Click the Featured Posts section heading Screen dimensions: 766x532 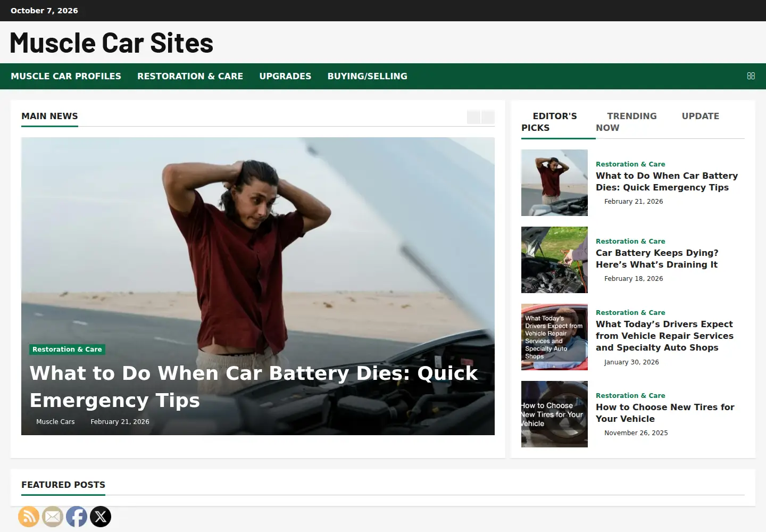point(63,485)
